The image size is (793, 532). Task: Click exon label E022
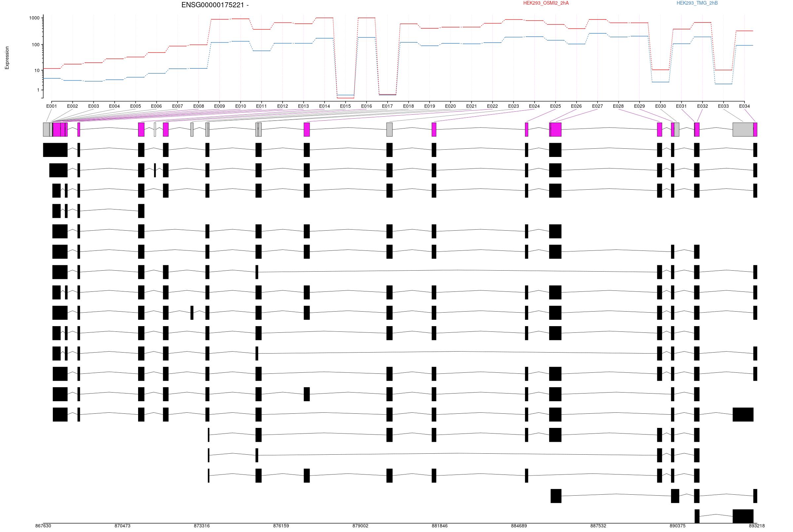[x=493, y=106]
